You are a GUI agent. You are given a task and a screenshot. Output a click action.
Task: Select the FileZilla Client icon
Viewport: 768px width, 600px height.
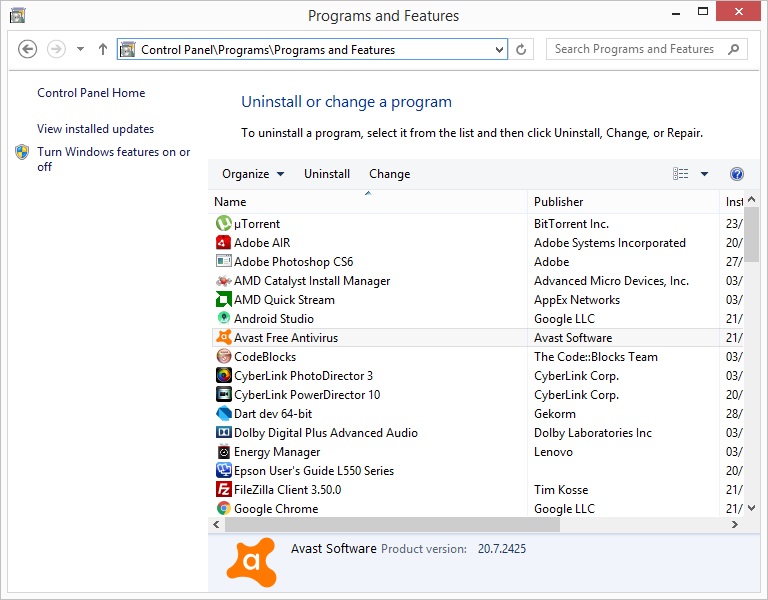click(223, 489)
